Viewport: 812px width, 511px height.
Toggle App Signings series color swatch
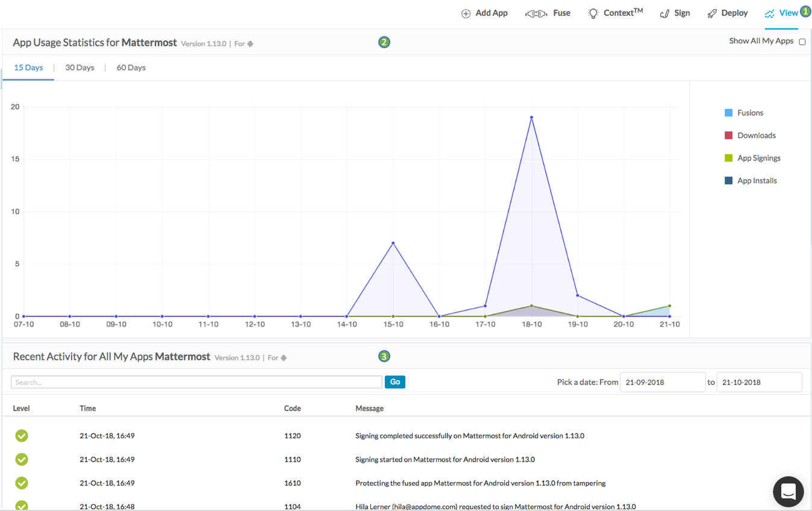click(x=729, y=158)
